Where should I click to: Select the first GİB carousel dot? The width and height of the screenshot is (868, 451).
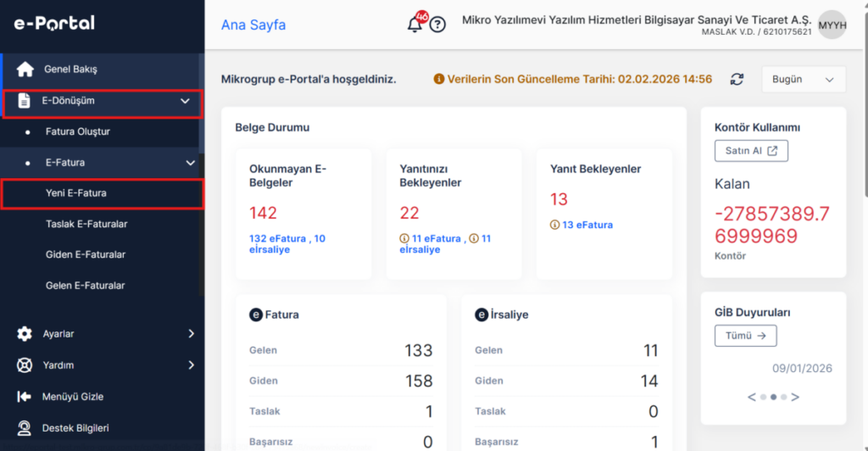764,397
